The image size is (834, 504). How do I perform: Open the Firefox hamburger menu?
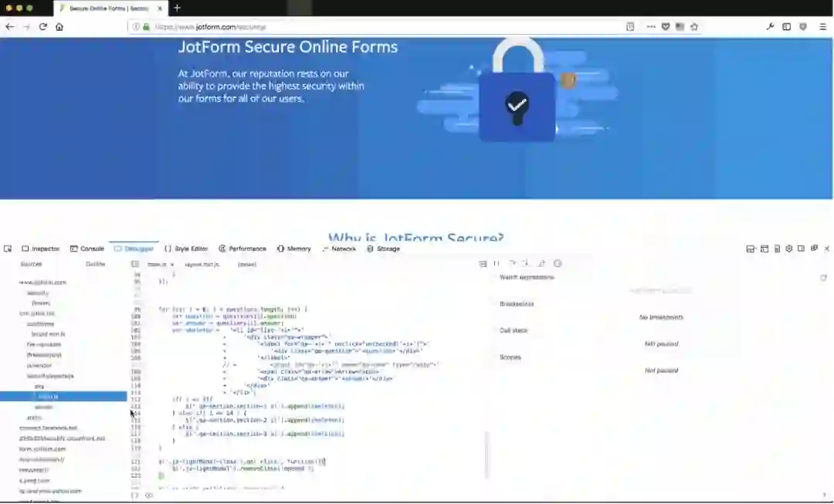click(x=823, y=26)
